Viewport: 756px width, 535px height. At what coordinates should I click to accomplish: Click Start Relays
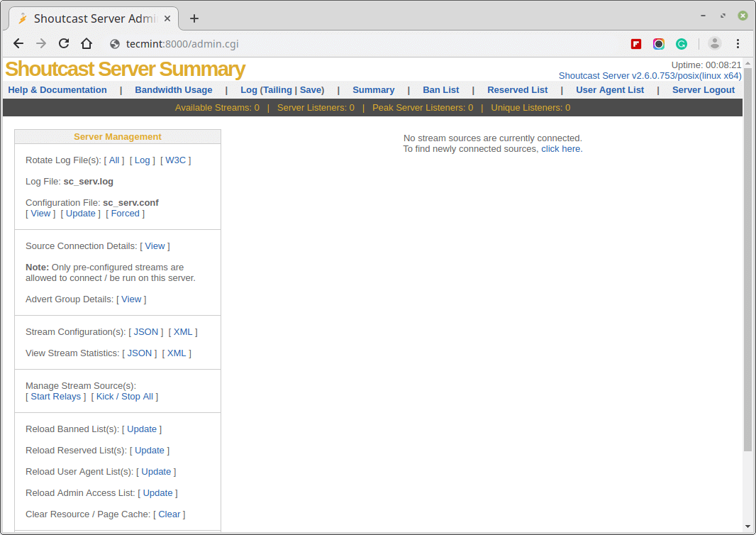coord(56,397)
